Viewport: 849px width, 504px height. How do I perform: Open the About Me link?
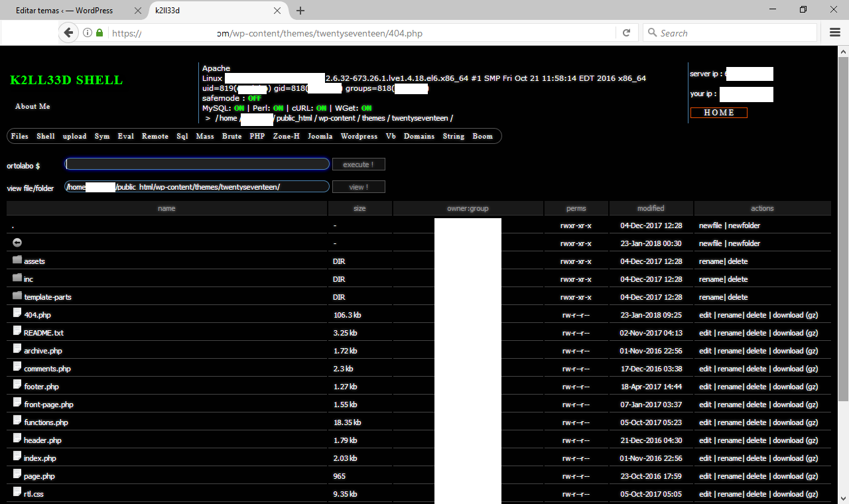coord(33,106)
